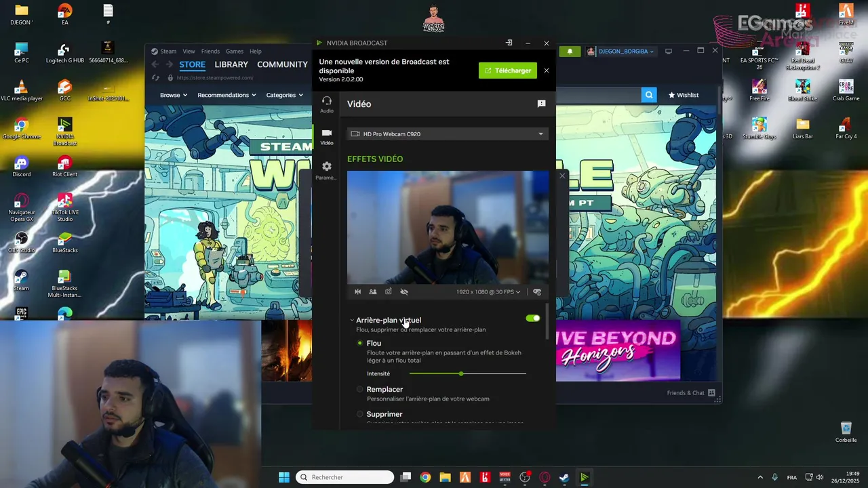The height and width of the screenshot is (488, 868).
Task: Click the Steam store search magnifier button
Action: pyautogui.click(x=649, y=95)
